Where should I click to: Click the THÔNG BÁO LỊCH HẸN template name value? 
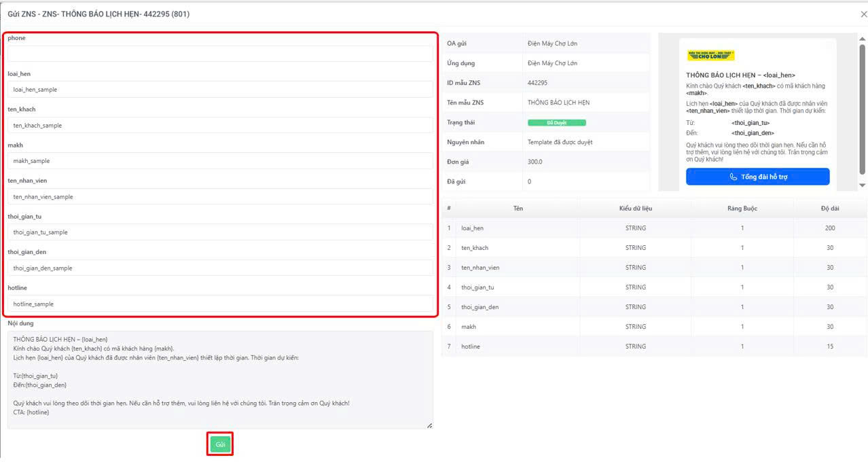tap(559, 103)
